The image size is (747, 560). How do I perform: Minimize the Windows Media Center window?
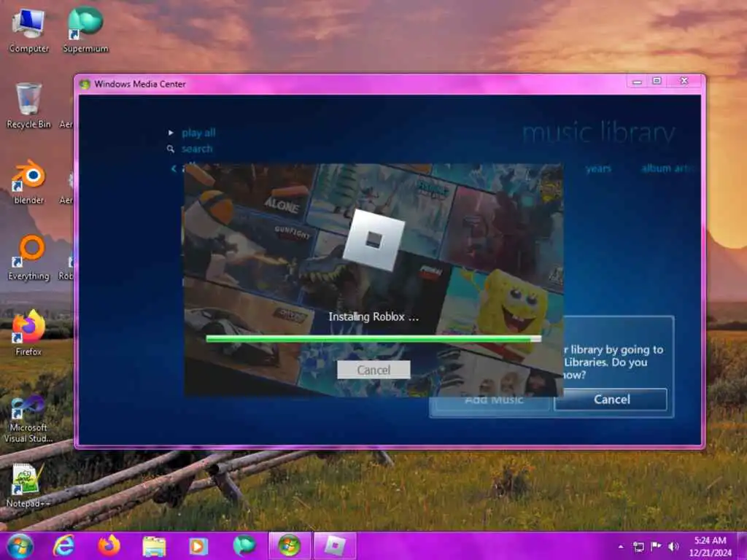pyautogui.click(x=637, y=82)
